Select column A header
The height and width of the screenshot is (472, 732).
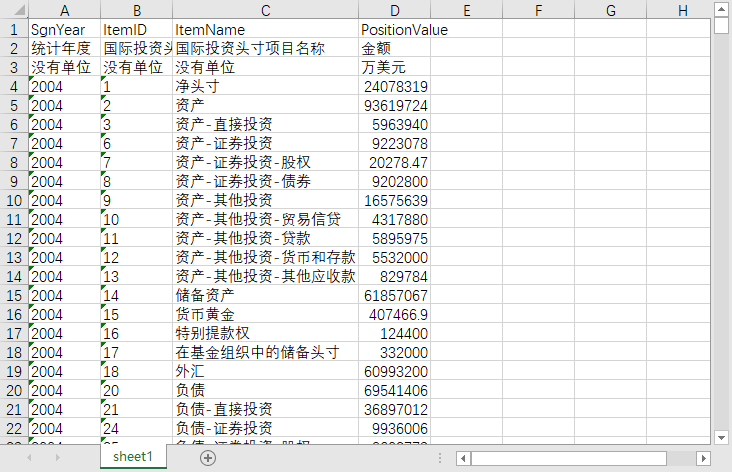click(x=64, y=10)
